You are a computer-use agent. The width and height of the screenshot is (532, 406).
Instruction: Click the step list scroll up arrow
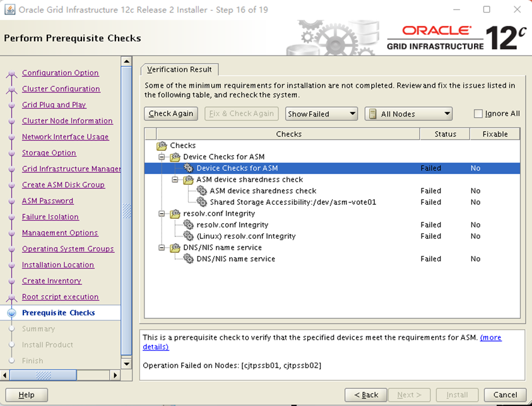[127, 61]
